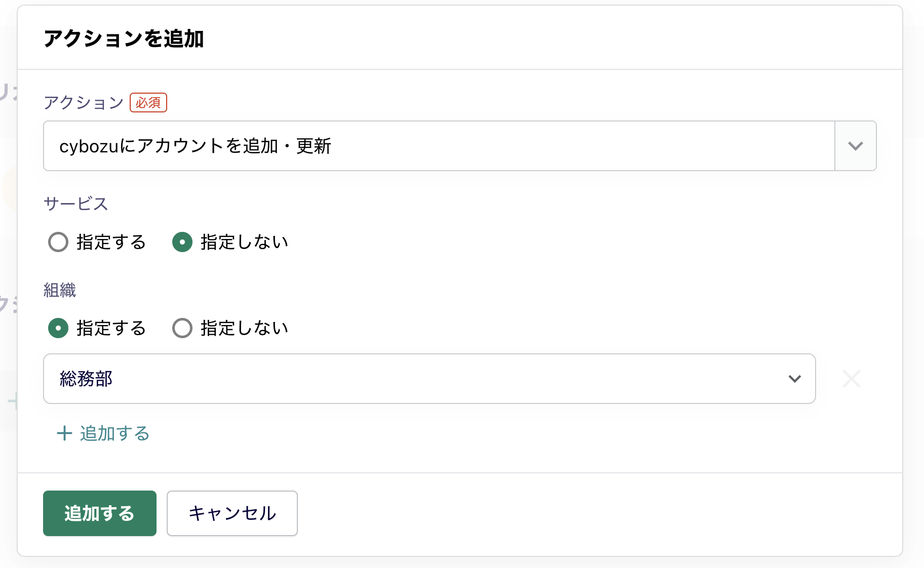Open the cybozuにアカウントを追加・更新 action dropdown

436,146
